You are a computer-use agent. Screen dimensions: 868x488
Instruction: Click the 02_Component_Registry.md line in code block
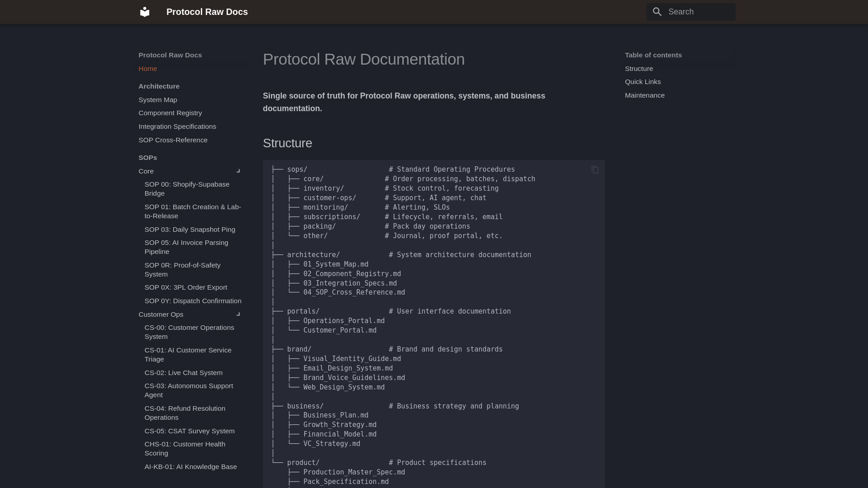point(352,274)
